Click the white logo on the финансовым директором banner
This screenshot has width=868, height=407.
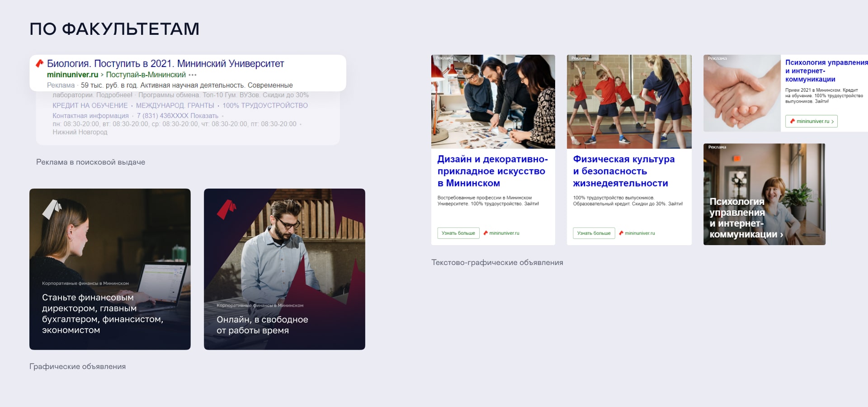(x=52, y=209)
